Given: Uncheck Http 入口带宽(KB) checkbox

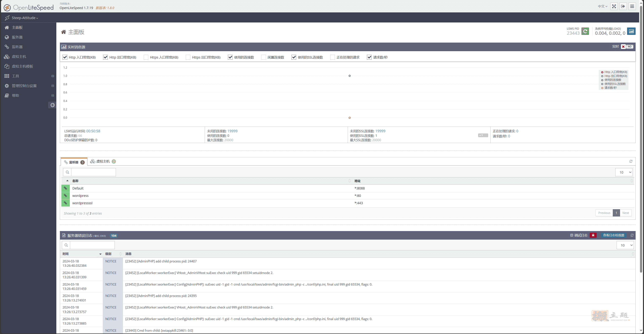Looking at the screenshot, I should tap(65, 57).
